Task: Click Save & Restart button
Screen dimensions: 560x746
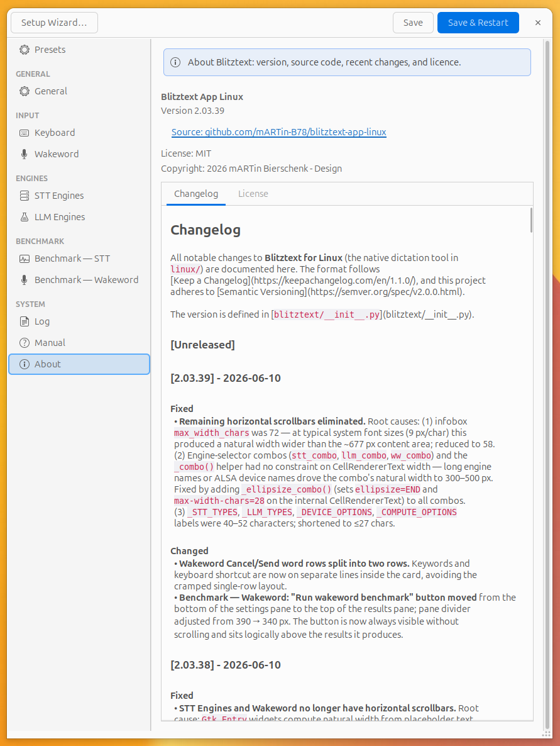Action: point(478,23)
